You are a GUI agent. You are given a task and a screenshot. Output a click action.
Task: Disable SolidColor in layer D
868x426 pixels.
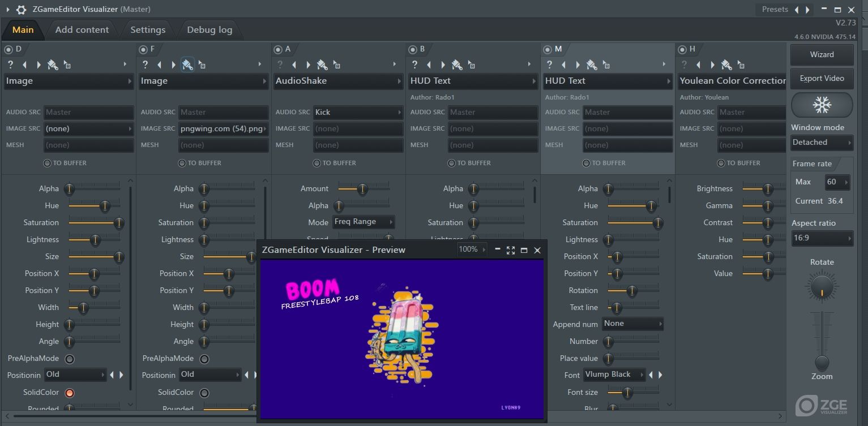click(x=70, y=393)
